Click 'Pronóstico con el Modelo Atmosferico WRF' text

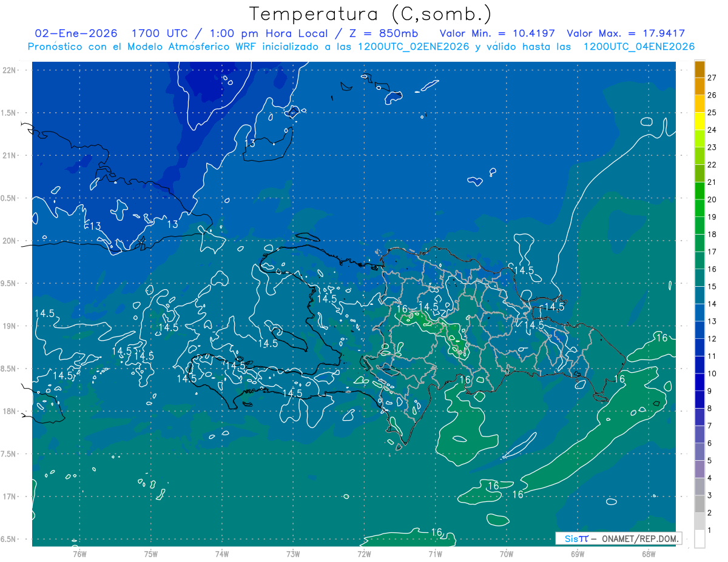pyautogui.click(x=143, y=47)
